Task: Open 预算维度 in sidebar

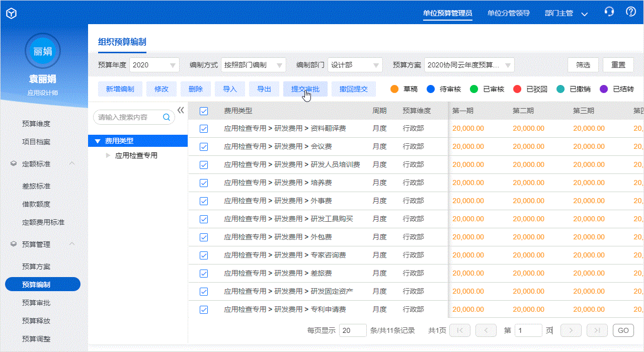Action: pyautogui.click(x=36, y=124)
